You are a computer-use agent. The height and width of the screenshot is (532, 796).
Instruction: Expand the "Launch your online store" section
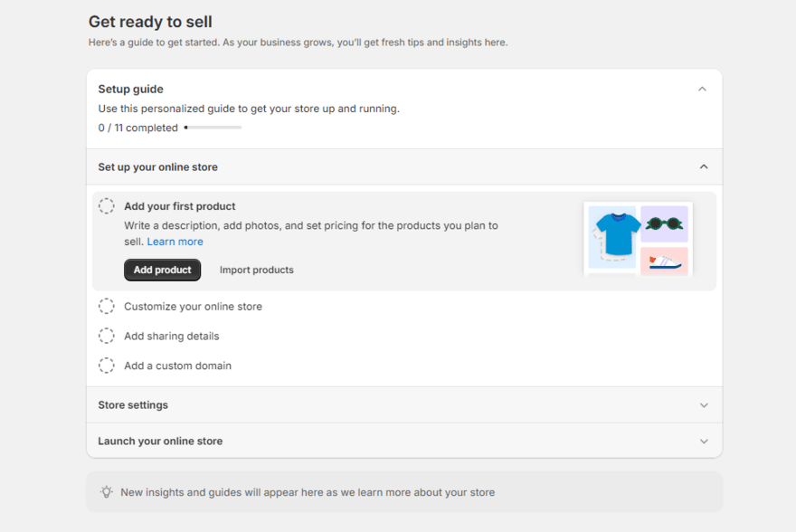coord(703,441)
